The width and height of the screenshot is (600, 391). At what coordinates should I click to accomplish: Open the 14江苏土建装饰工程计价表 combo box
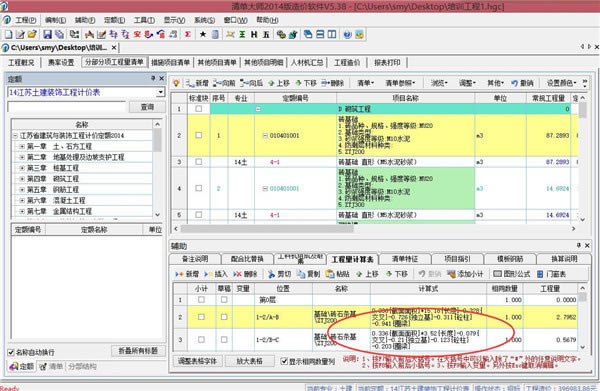coord(161,92)
